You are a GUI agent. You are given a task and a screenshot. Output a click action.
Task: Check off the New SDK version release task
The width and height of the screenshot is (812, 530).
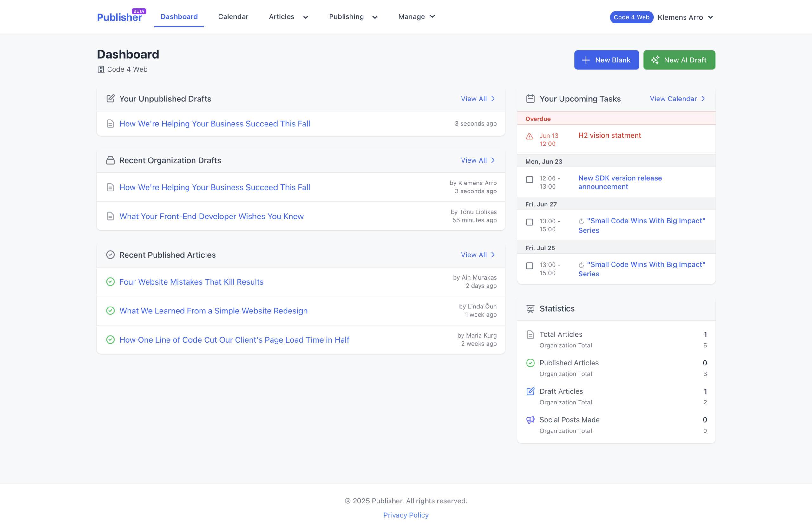(x=529, y=179)
